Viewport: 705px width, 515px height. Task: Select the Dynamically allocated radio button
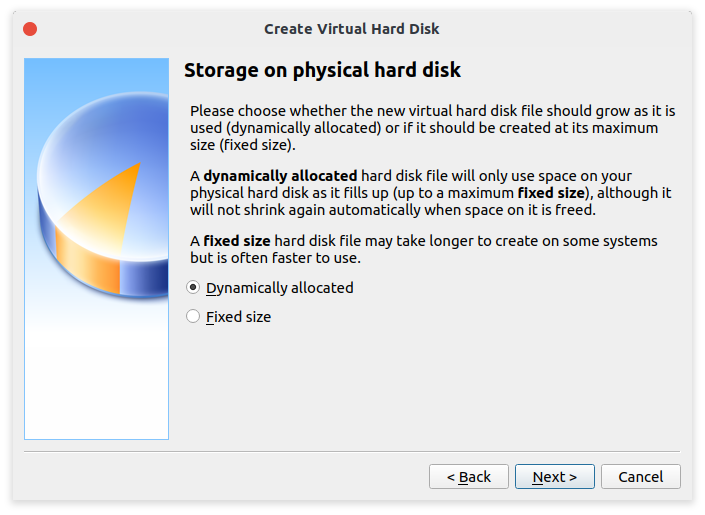click(193, 287)
